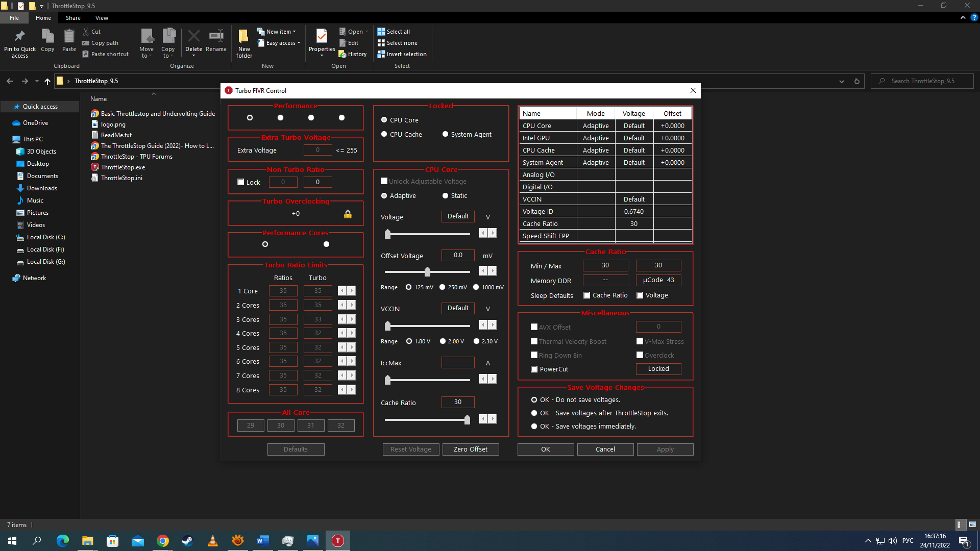Image resolution: width=980 pixels, height=551 pixels.
Task: Go up one folder level arrow
Action: pos(47,81)
